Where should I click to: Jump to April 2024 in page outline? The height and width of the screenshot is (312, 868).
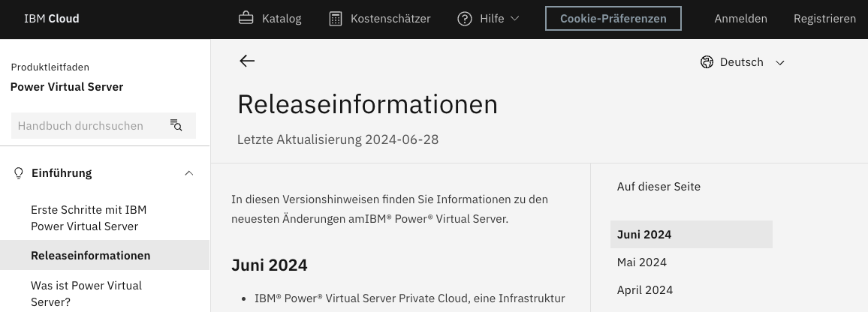click(645, 289)
